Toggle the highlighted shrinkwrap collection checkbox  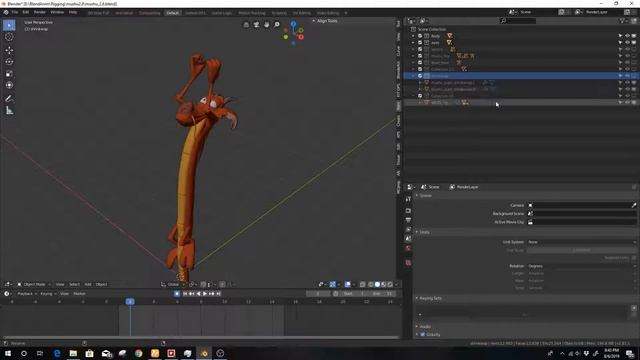[420, 76]
